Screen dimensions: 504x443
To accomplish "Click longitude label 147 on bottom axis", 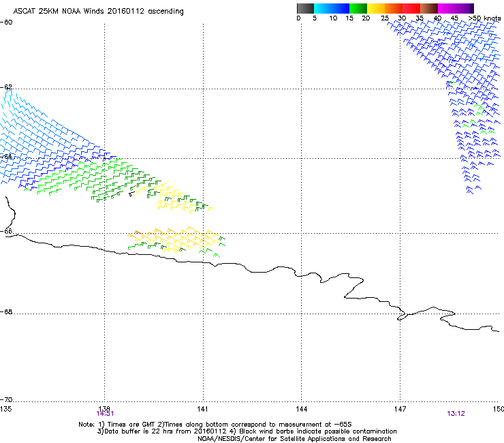I will pyautogui.click(x=400, y=409).
